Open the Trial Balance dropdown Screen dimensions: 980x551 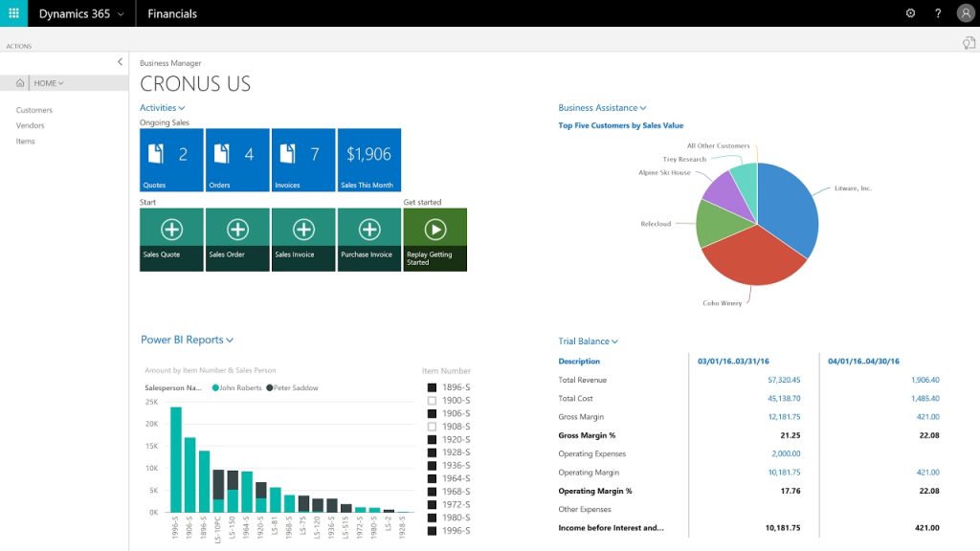tap(589, 342)
